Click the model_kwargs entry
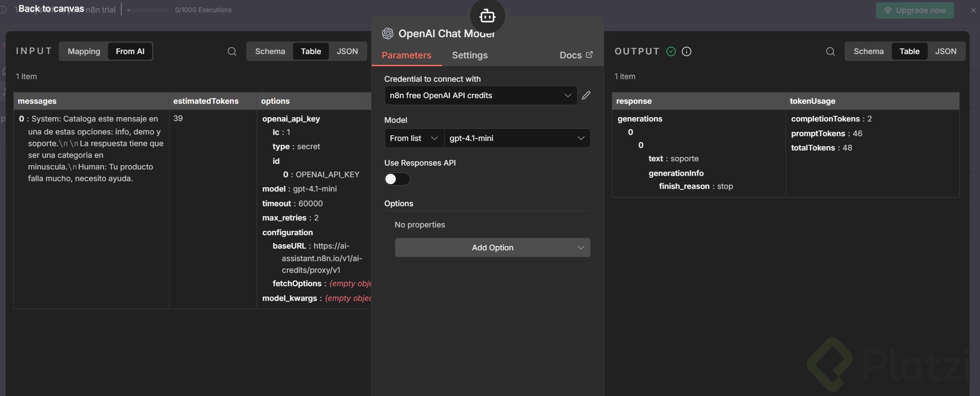The width and height of the screenshot is (980, 396). pyautogui.click(x=317, y=298)
